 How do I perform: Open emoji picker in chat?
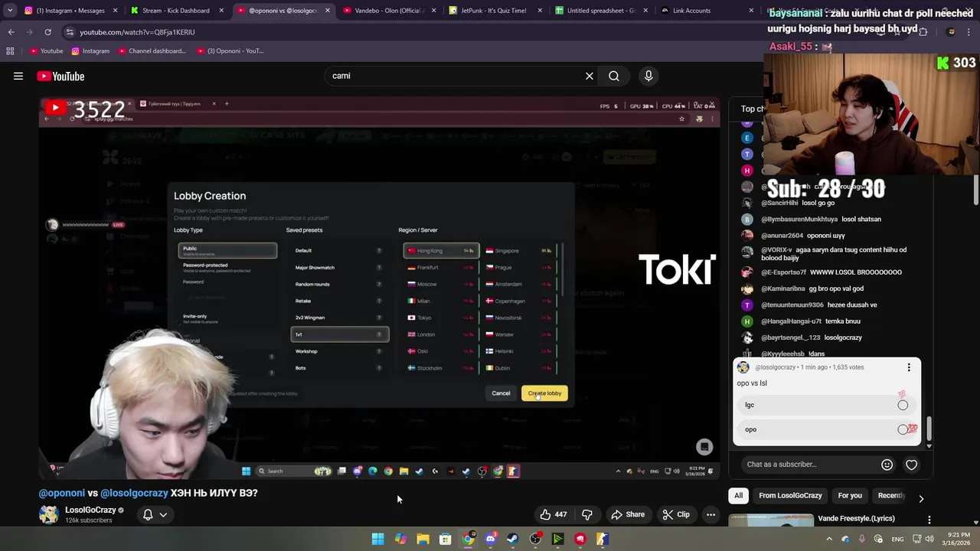(887, 465)
